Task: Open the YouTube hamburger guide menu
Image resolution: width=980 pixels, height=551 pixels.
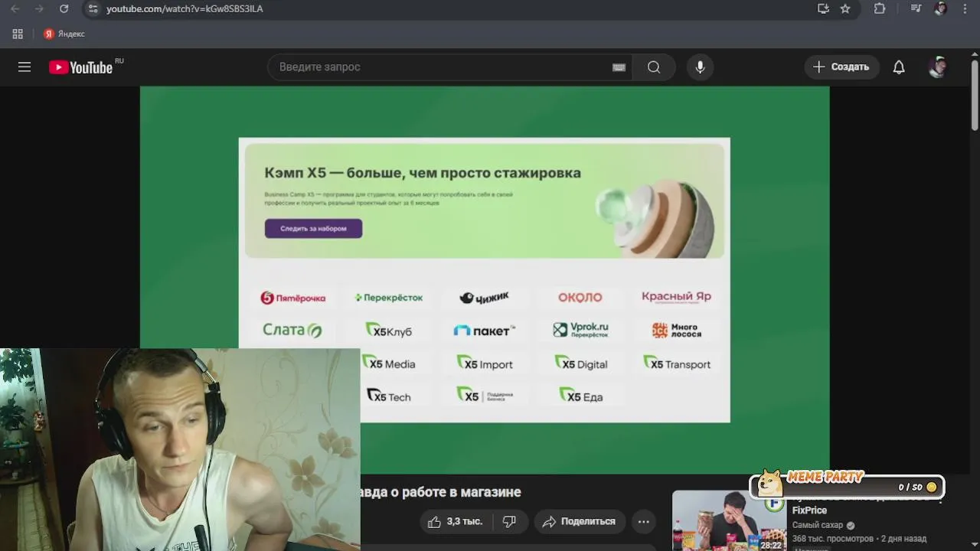Action: point(24,67)
